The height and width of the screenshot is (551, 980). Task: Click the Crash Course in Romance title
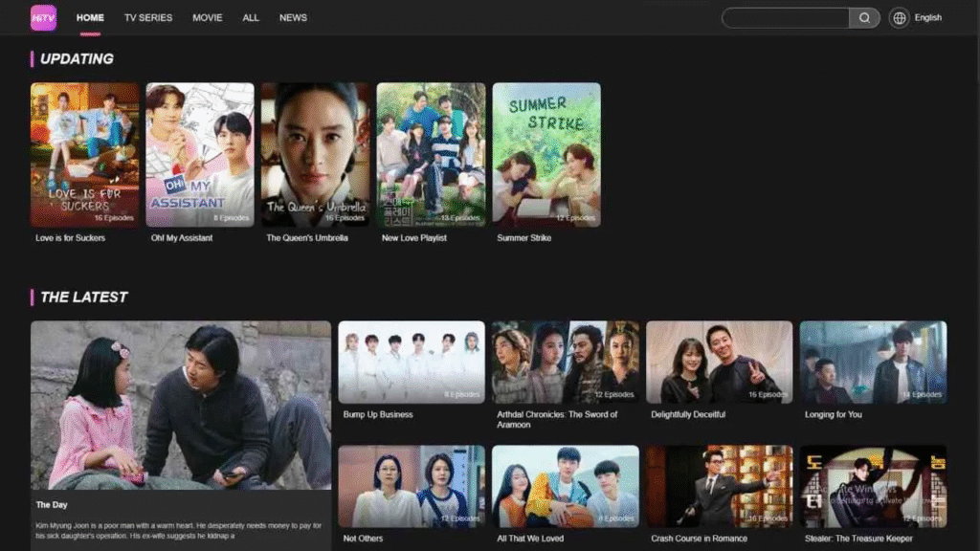pos(699,539)
